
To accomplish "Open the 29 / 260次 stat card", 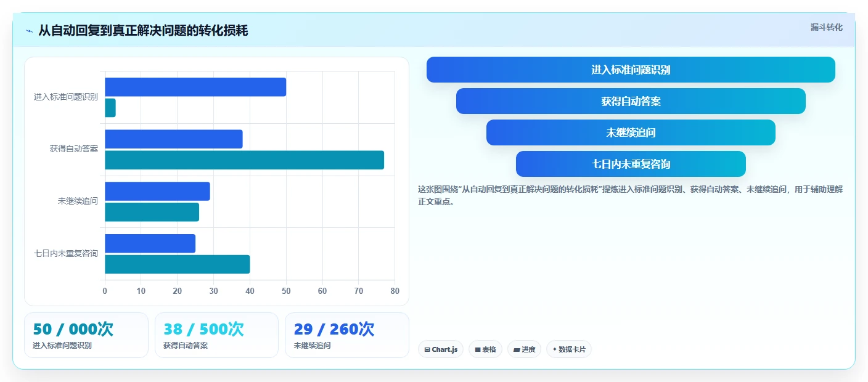I will [x=347, y=335].
